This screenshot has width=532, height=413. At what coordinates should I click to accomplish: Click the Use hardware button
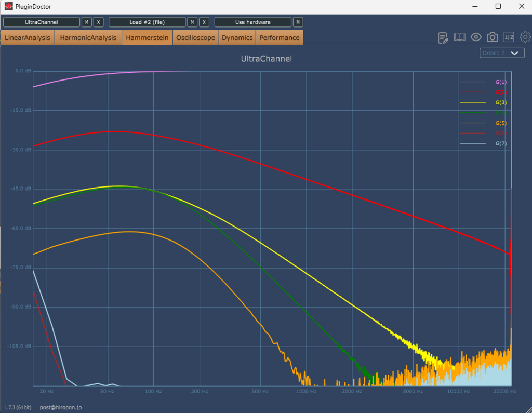click(x=253, y=22)
